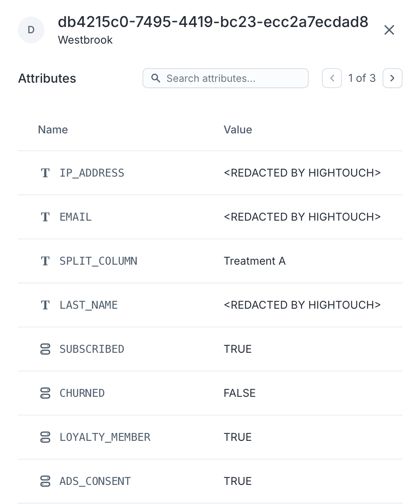Go to the previous attributes page
The image size is (420, 504).
[332, 78]
